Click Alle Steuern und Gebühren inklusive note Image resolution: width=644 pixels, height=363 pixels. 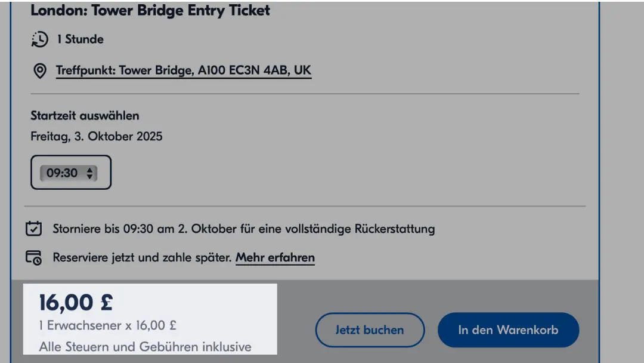pyautogui.click(x=145, y=346)
